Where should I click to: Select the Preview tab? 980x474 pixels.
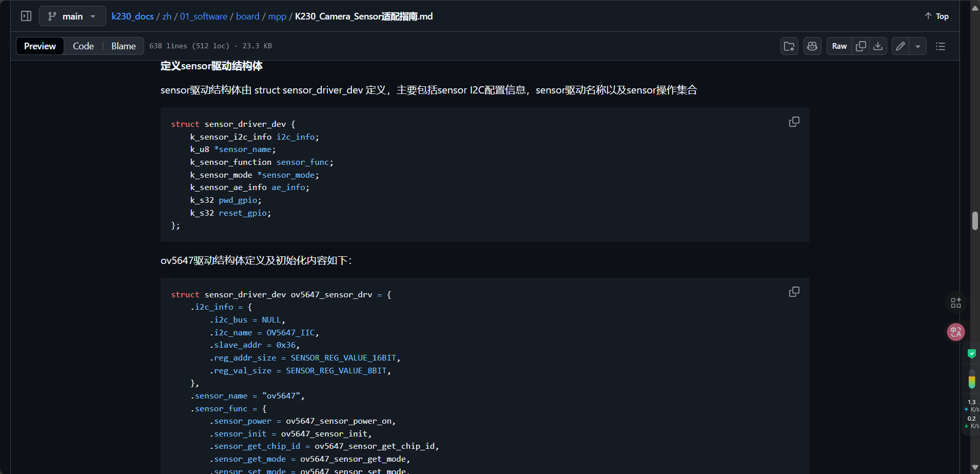coord(40,46)
